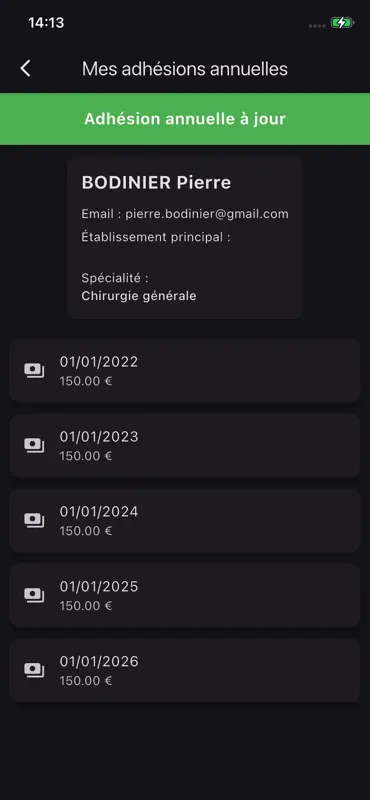Open the 01/01/2026 membership entry
The image size is (370, 800).
click(x=185, y=670)
